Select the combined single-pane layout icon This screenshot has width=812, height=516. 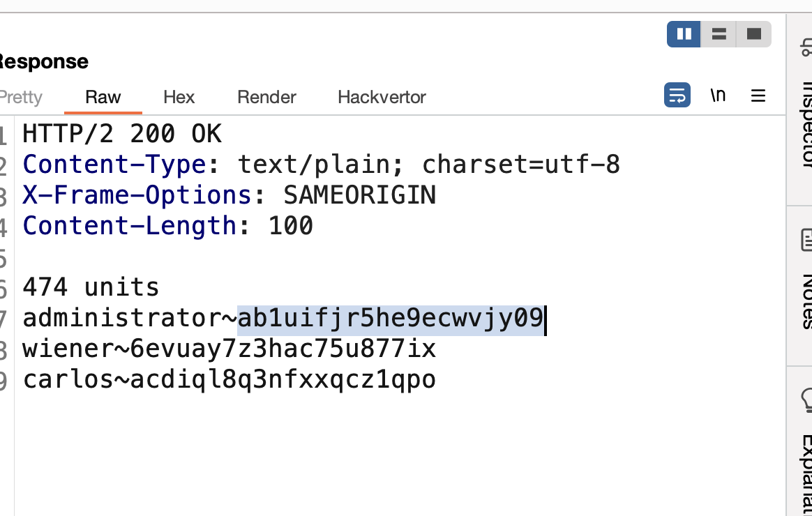point(753,34)
